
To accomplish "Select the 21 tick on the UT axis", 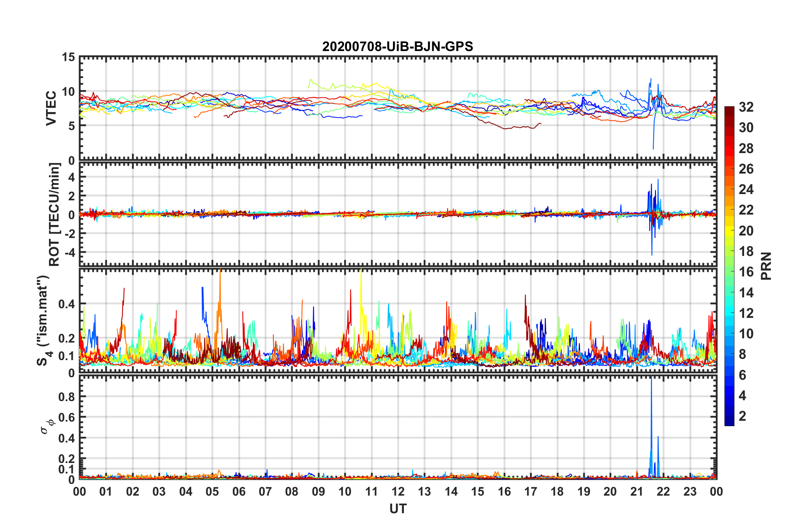I will [x=637, y=492].
